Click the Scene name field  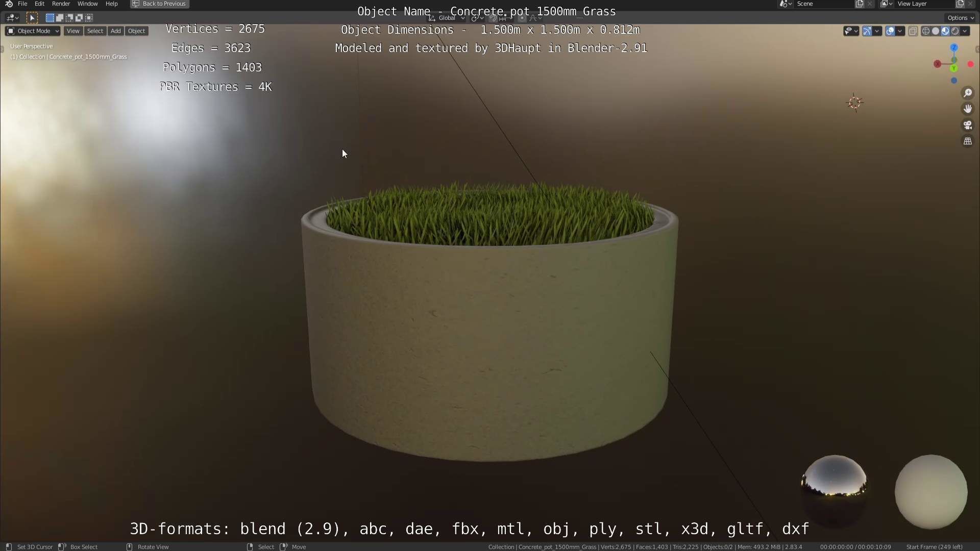824,4
